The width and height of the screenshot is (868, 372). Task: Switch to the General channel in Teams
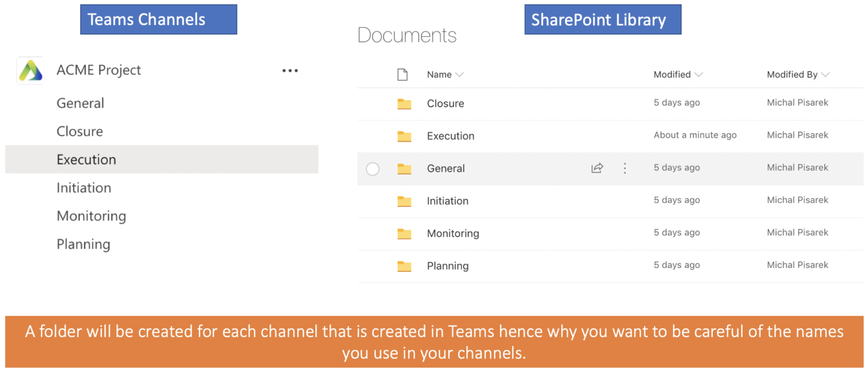80,103
